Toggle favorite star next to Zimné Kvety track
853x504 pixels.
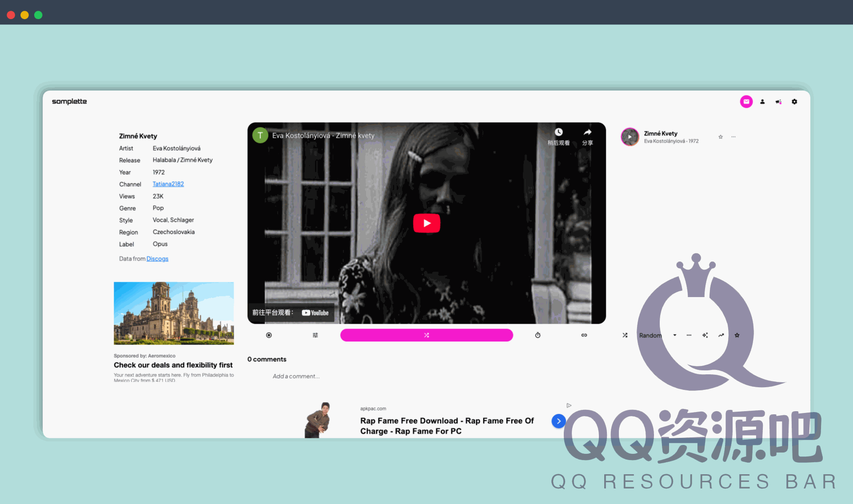721,137
